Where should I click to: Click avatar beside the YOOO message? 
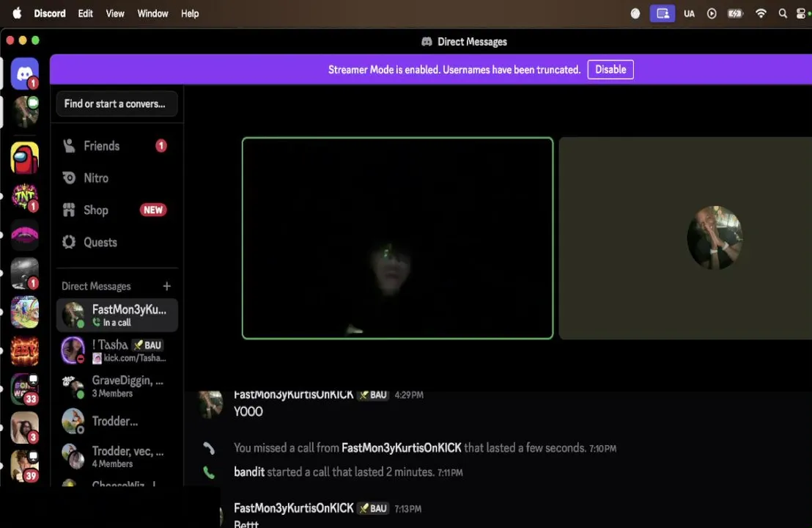[x=211, y=404]
